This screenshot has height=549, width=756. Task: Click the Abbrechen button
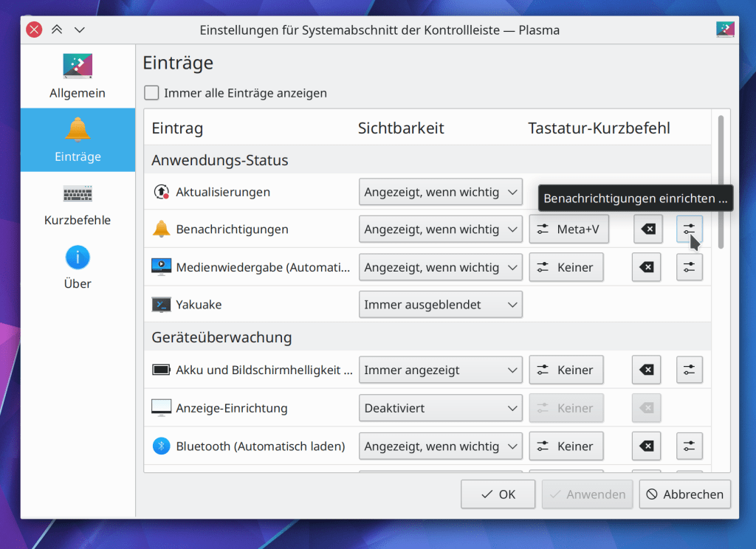click(684, 494)
